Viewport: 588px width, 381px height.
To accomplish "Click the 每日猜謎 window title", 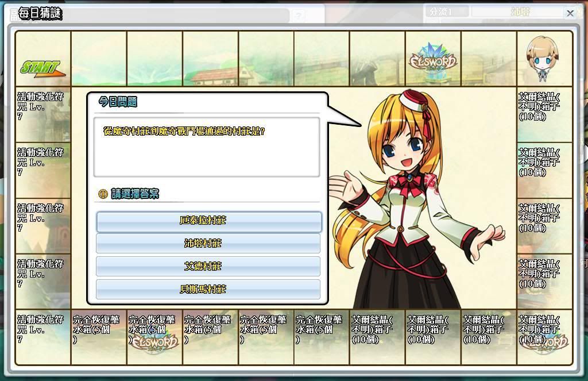I will pyautogui.click(x=40, y=14).
